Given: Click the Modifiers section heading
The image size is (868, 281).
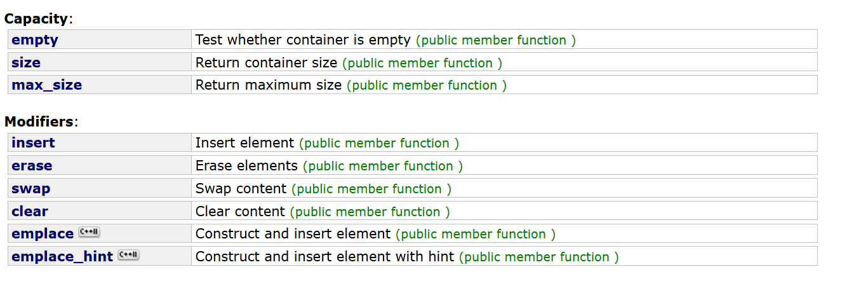Looking at the screenshot, I should click(x=39, y=121).
